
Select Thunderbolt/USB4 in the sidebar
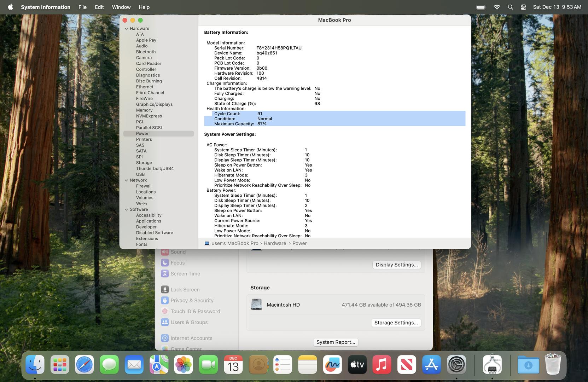click(x=155, y=169)
